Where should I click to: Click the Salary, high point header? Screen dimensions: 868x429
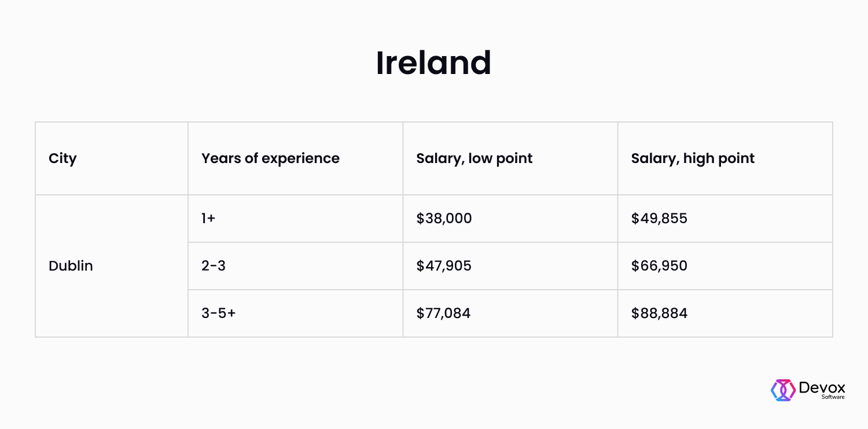click(x=693, y=158)
